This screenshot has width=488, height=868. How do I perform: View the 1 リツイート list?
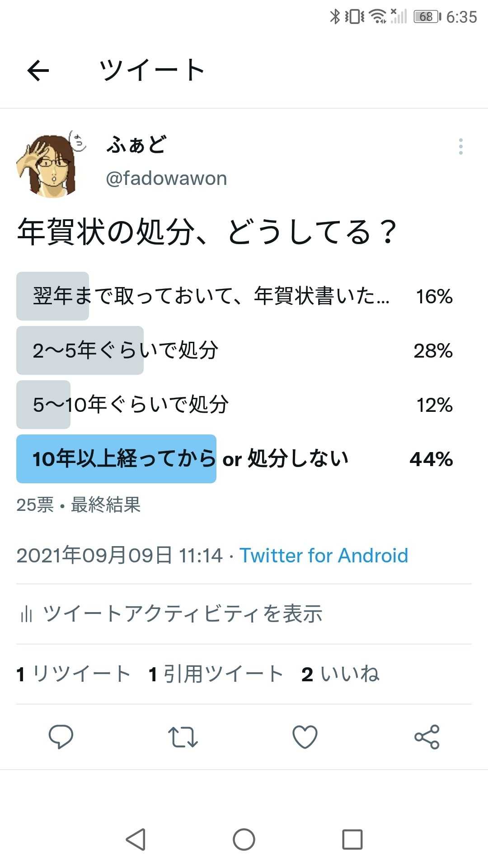tap(73, 674)
